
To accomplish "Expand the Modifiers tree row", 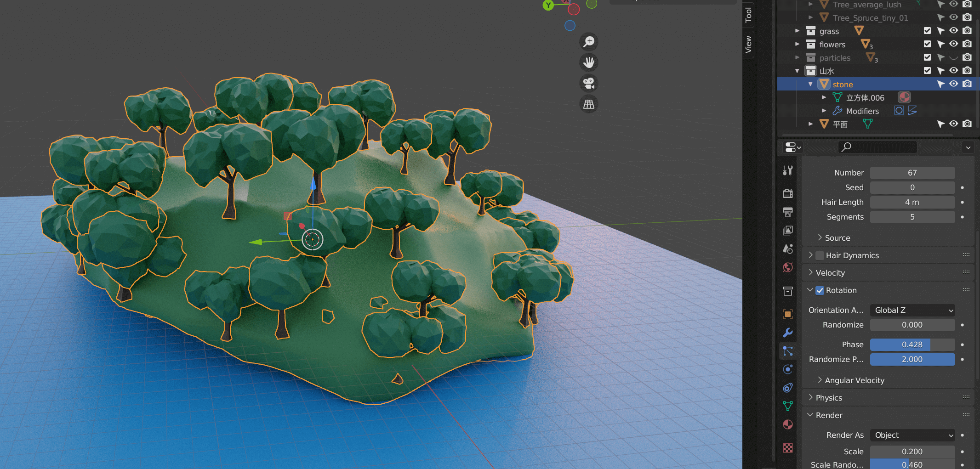I will pyautogui.click(x=824, y=111).
